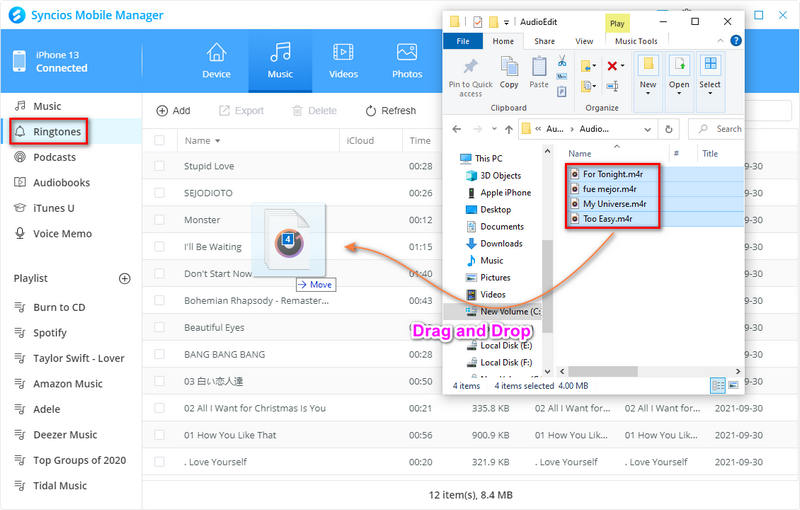Click the Add button in the toolbar
The image size is (800, 510).
pyautogui.click(x=173, y=111)
